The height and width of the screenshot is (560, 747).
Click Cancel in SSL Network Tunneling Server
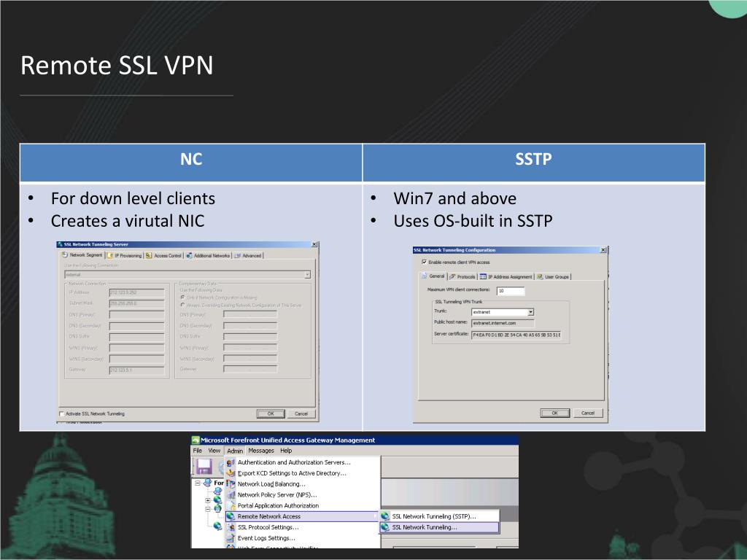tap(301, 414)
